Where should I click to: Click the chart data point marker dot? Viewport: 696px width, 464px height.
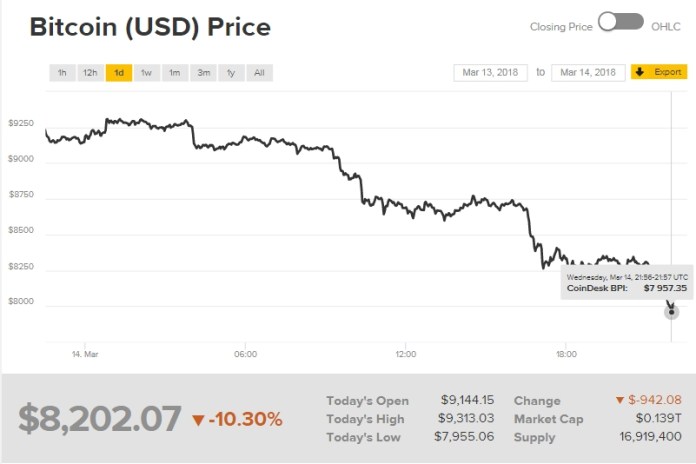[x=672, y=312]
